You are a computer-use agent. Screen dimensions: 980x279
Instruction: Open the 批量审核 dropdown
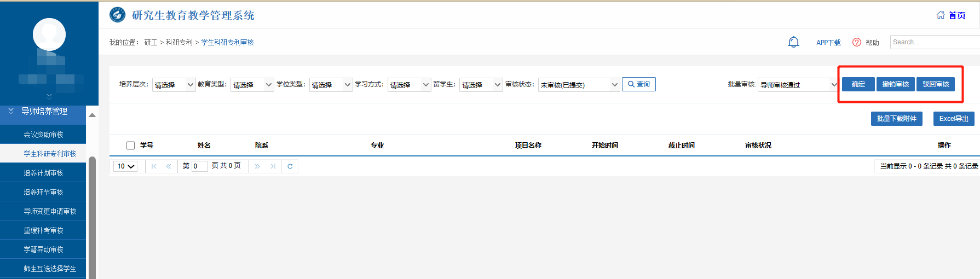click(x=798, y=85)
